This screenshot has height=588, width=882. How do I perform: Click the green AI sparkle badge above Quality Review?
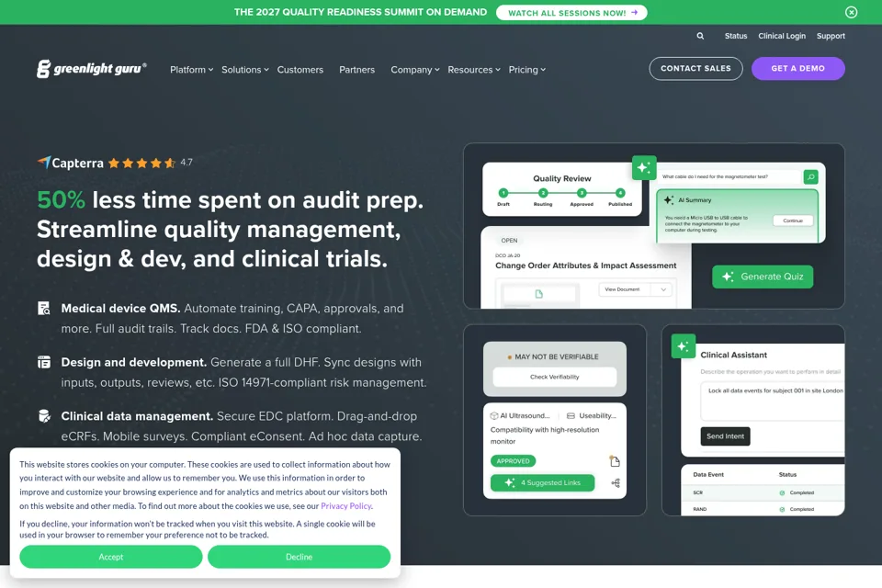pyautogui.click(x=644, y=168)
